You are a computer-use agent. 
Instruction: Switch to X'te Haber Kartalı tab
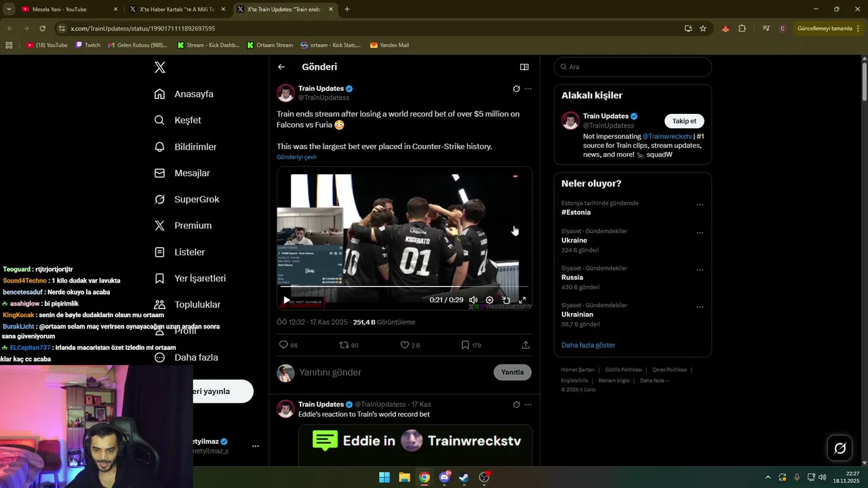coord(176,9)
